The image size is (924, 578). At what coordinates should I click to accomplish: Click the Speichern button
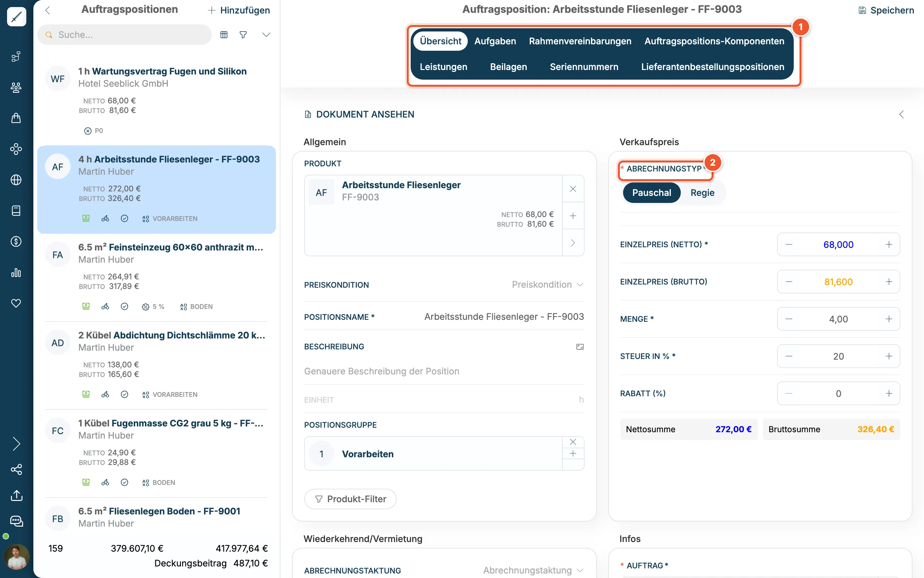click(886, 10)
